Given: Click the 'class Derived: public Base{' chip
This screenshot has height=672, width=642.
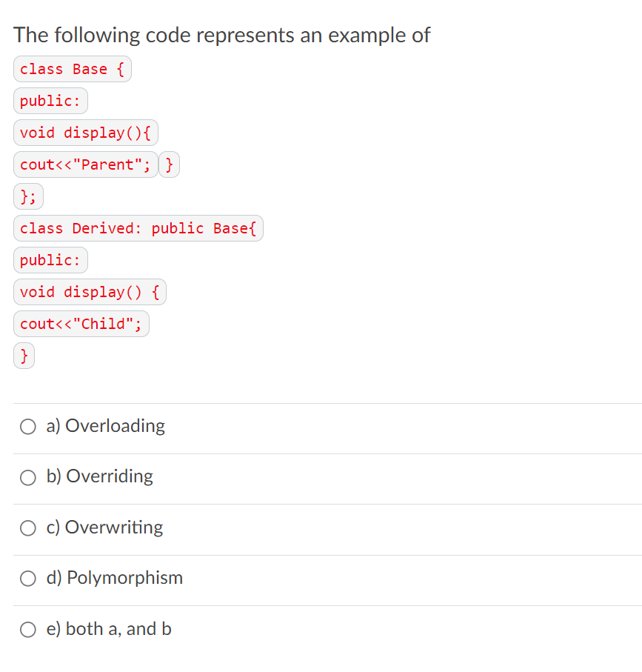Looking at the screenshot, I should tap(138, 228).
